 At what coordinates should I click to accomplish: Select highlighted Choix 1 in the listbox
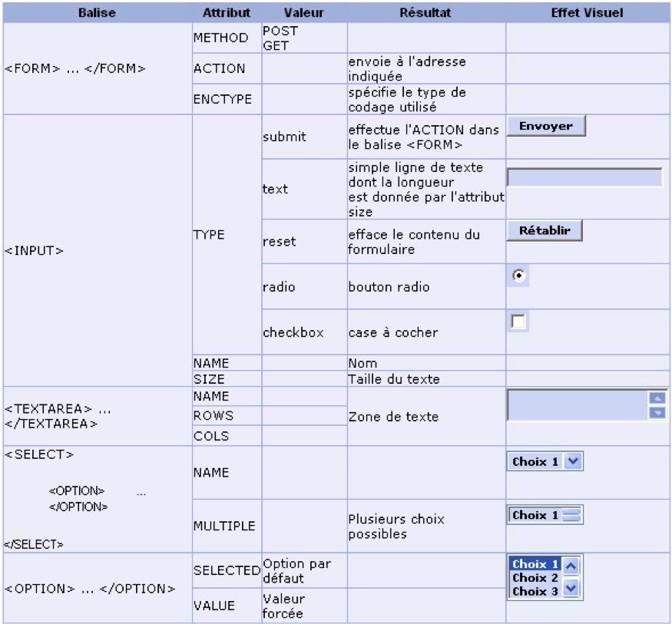point(535,563)
